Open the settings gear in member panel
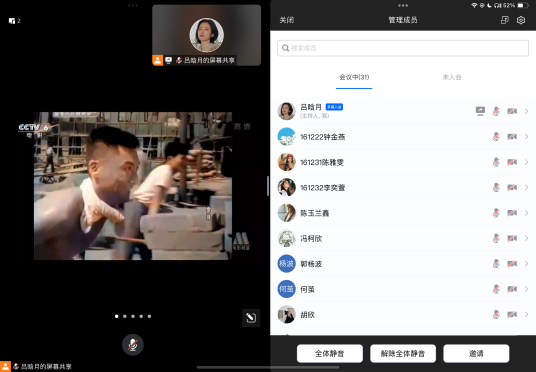The width and height of the screenshot is (536, 372). [x=521, y=20]
